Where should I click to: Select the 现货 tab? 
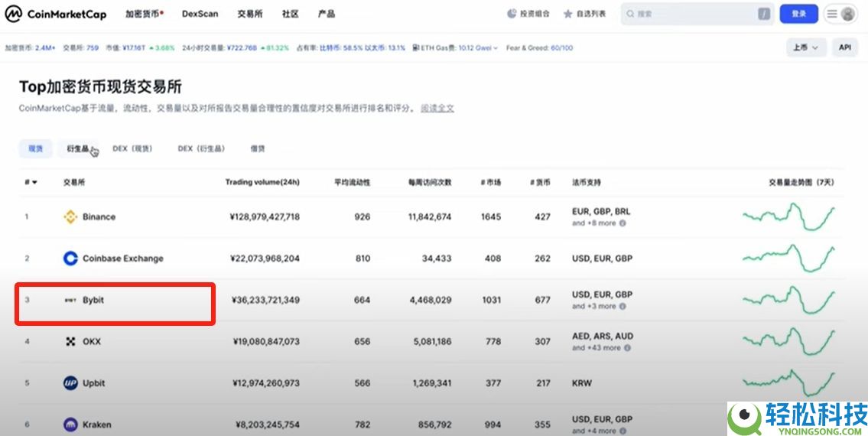click(x=36, y=148)
